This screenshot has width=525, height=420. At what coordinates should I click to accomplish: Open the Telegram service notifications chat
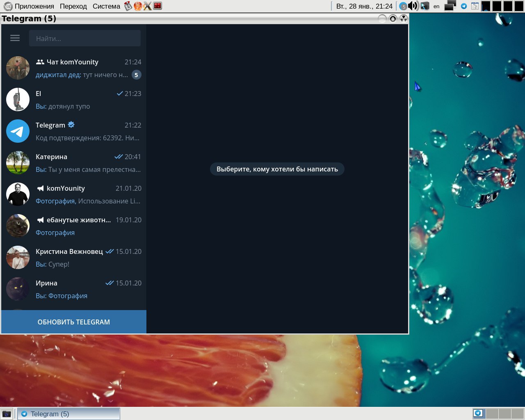(74, 131)
